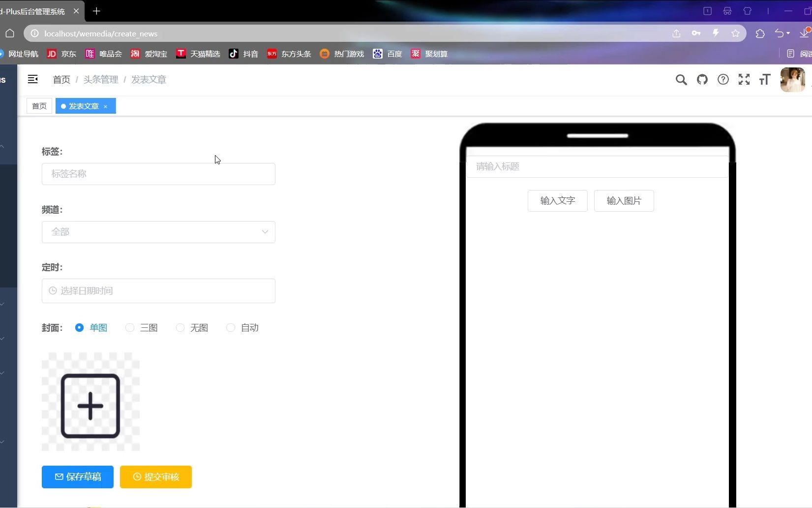This screenshot has width=812, height=508.
Task: Click 输入图片 button in phone preview
Action: (624, 201)
